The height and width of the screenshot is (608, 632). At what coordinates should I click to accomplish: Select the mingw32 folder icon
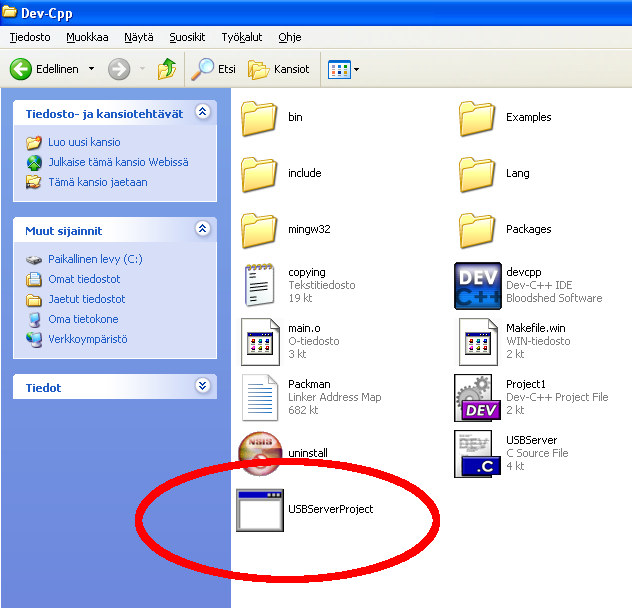(259, 230)
